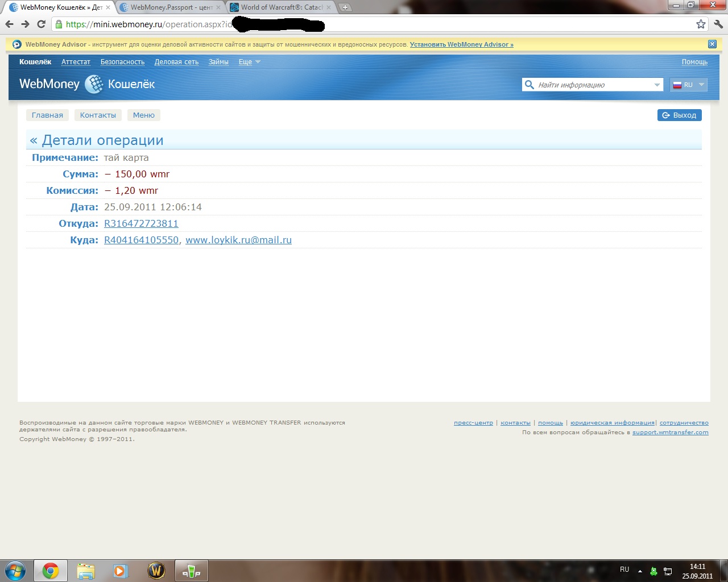Go back in the browser
Viewport: 728px width, 582px height.
(x=9, y=24)
